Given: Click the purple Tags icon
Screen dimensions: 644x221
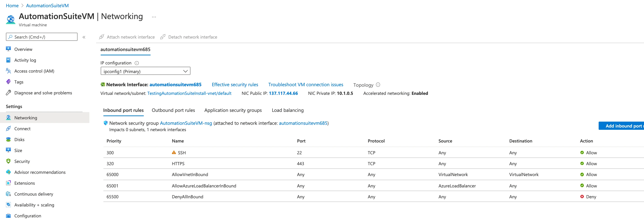Looking at the screenshot, I should (8, 82).
